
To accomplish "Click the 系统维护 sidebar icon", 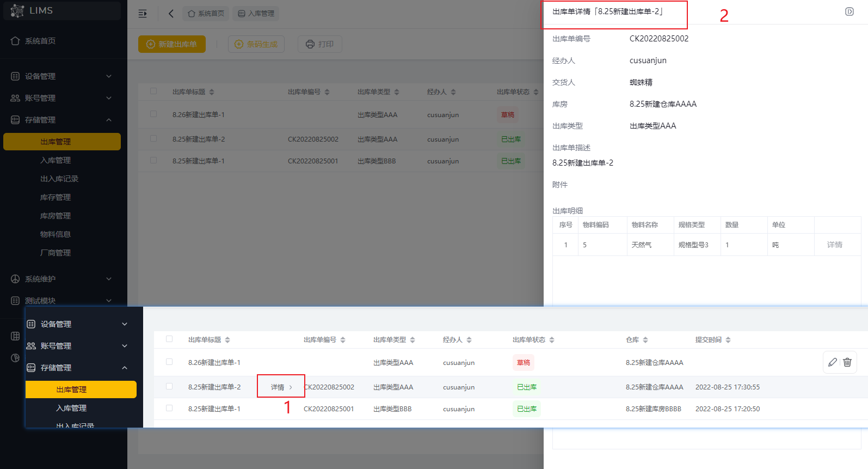I will [15, 279].
